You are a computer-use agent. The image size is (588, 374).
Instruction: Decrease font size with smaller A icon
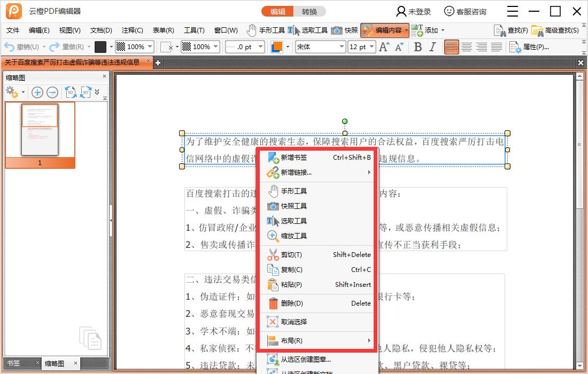[x=399, y=47]
